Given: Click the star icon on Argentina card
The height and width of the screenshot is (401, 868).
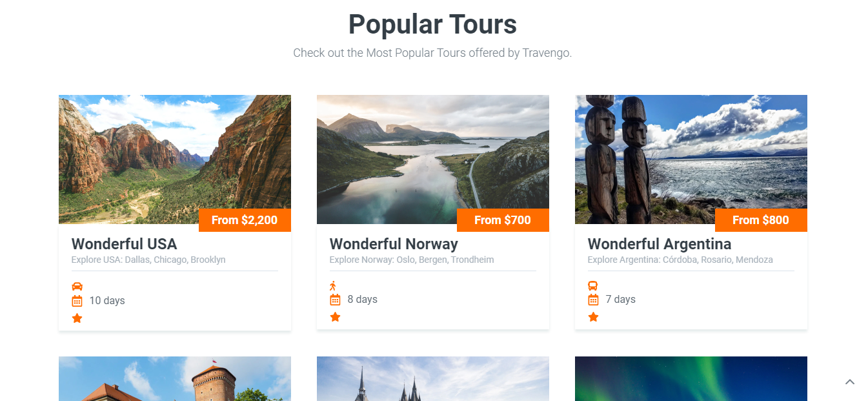Looking at the screenshot, I should click(x=593, y=317).
